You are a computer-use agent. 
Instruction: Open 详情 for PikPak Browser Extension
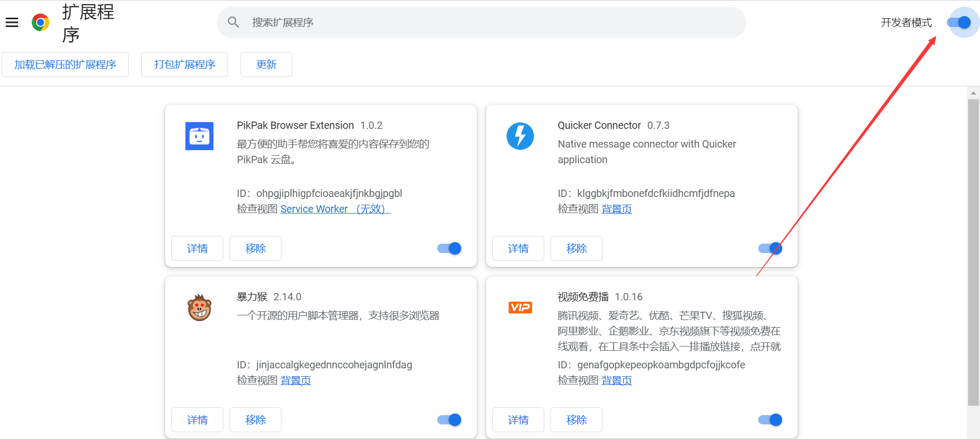(197, 248)
